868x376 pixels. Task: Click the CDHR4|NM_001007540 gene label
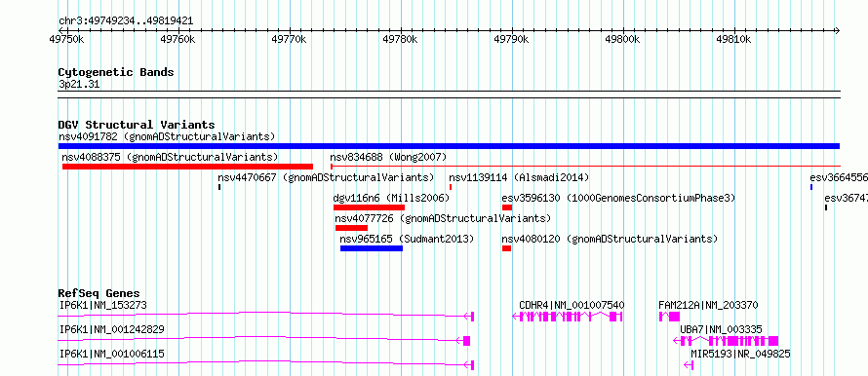(572, 305)
